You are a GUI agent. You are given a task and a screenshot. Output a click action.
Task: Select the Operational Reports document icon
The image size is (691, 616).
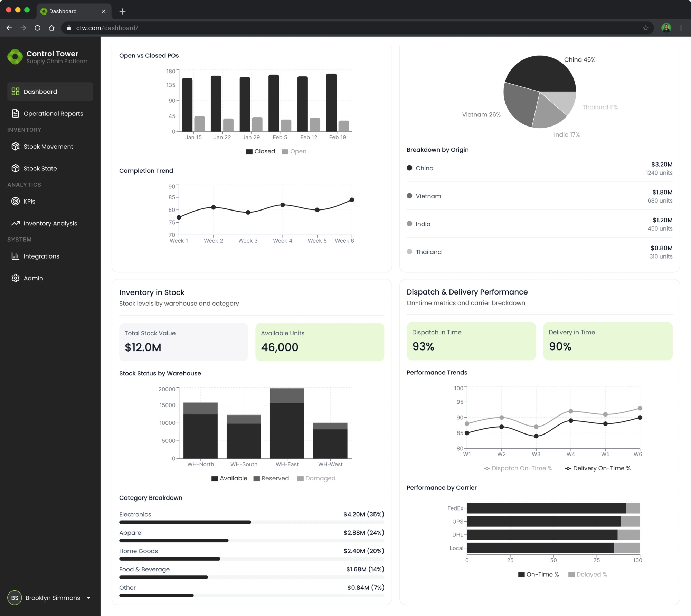(x=15, y=113)
